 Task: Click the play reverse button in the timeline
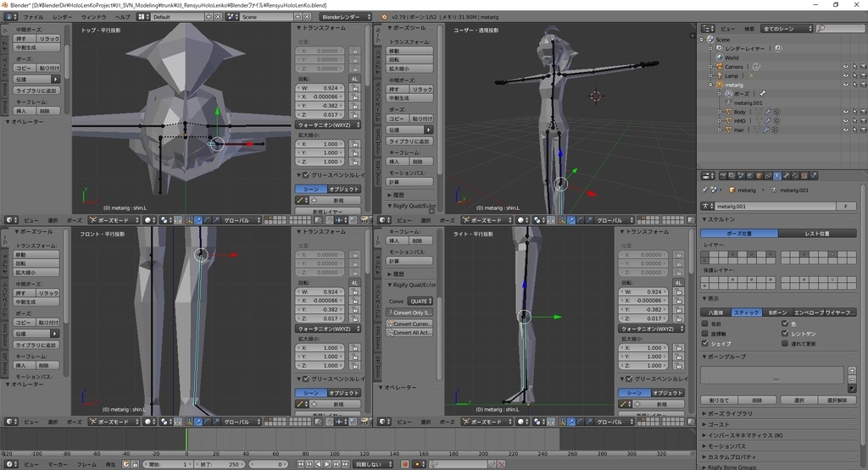point(319,464)
